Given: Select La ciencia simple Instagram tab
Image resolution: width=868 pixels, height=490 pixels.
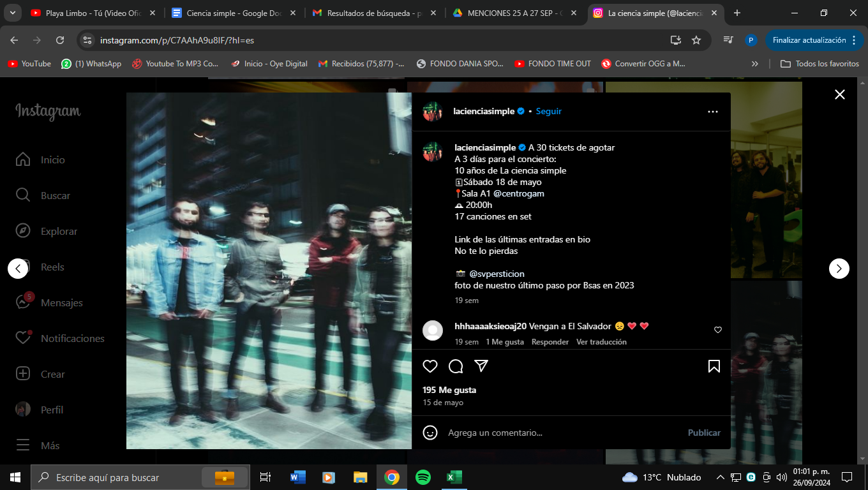Looking at the screenshot, I should pos(655,13).
